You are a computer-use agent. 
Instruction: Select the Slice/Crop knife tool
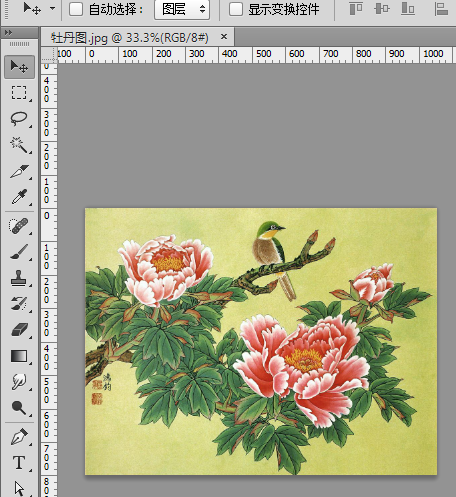point(19,171)
